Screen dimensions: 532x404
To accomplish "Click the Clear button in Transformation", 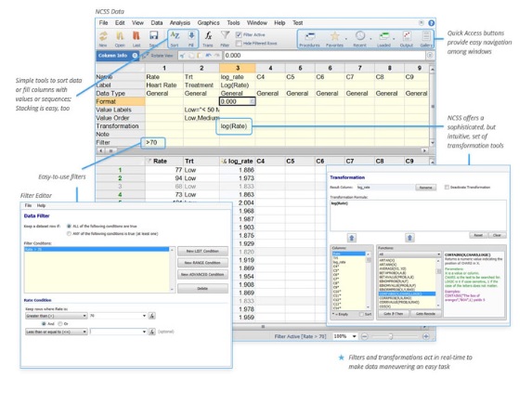I will pos(497,235).
